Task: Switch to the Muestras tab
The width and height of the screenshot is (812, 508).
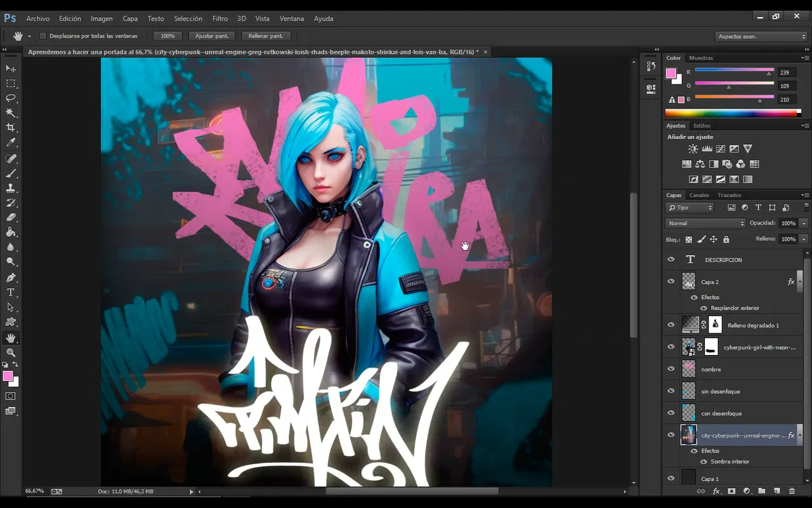Action: 701,58
